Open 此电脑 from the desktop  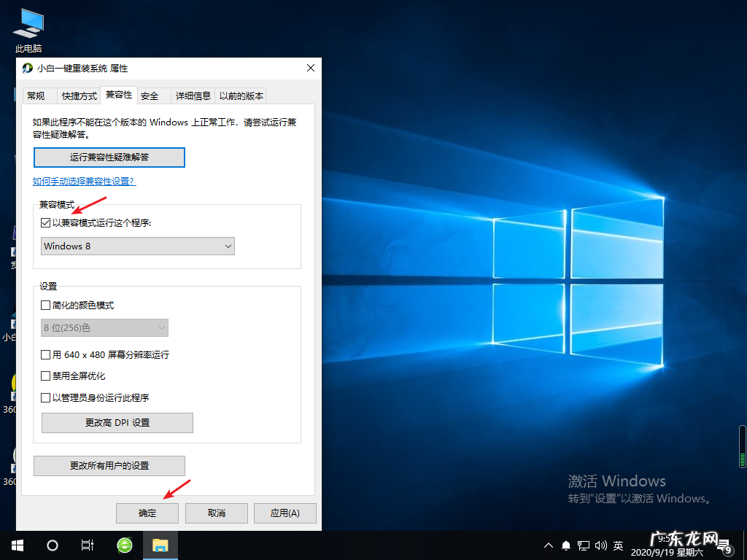pyautogui.click(x=27, y=22)
